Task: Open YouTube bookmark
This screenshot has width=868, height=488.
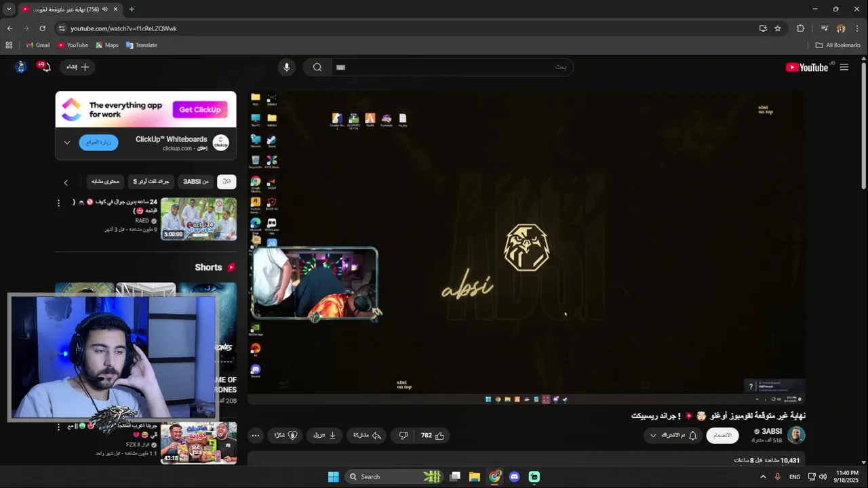Action: coord(73,45)
